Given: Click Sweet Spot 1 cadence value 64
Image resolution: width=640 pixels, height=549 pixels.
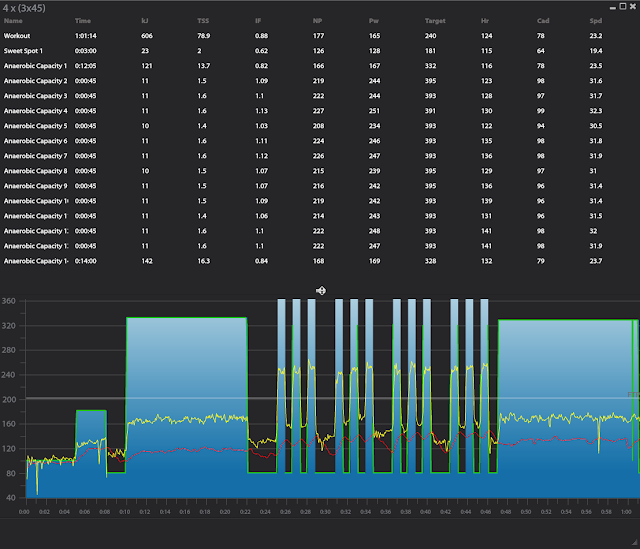Looking at the screenshot, I should (540, 51).
